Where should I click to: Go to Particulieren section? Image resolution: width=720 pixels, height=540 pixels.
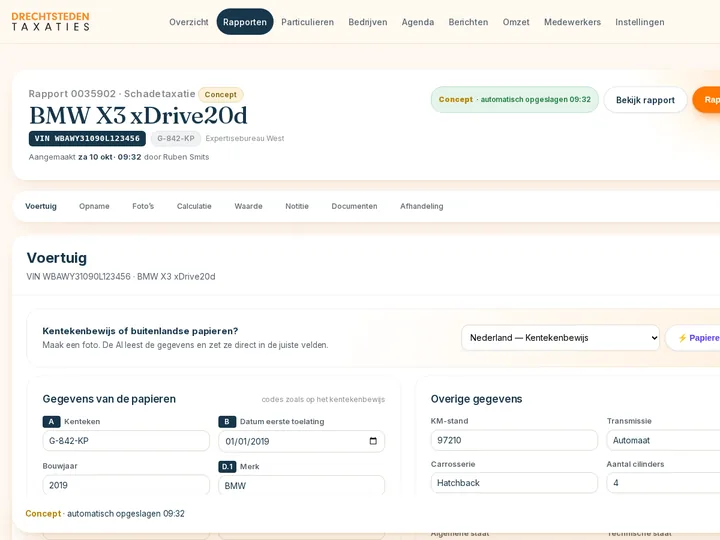coord(307,22)
